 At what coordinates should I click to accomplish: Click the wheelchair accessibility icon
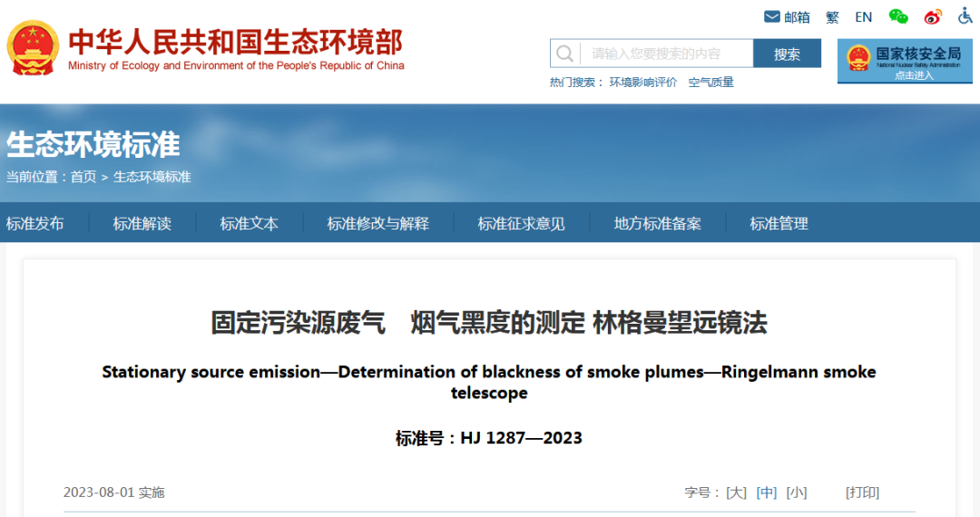(x=965, y=16)
